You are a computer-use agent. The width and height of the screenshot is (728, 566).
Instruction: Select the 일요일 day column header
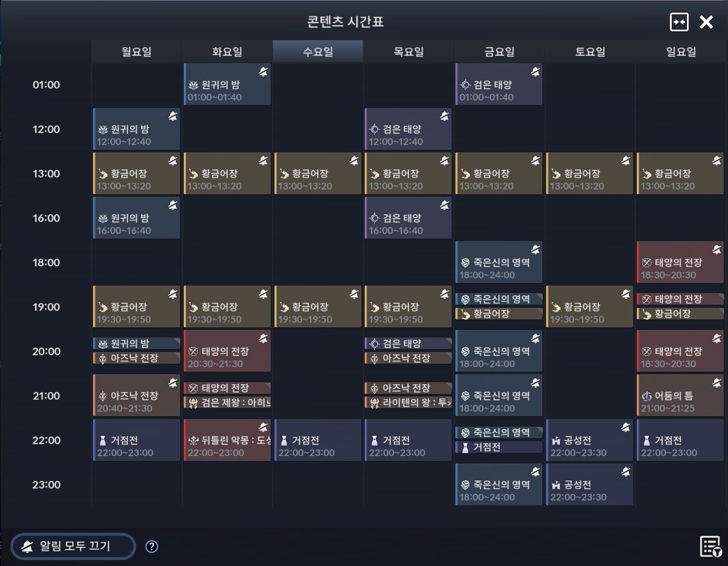[681, 51]
